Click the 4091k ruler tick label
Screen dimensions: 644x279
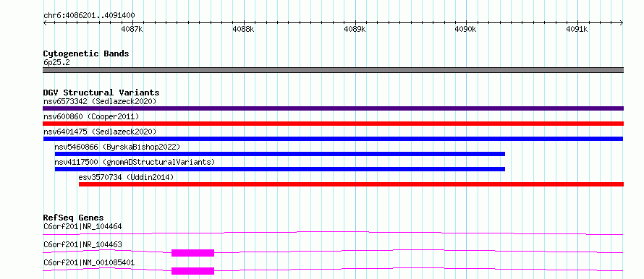[577, 29]
